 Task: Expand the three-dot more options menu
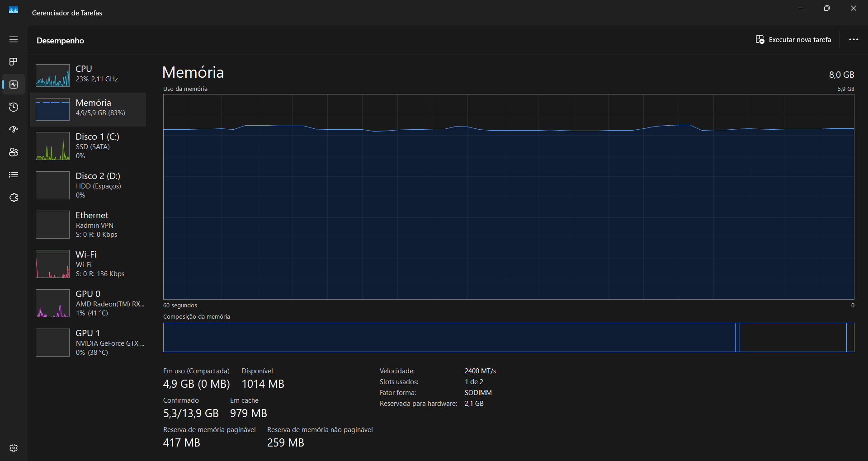[853, 40]
